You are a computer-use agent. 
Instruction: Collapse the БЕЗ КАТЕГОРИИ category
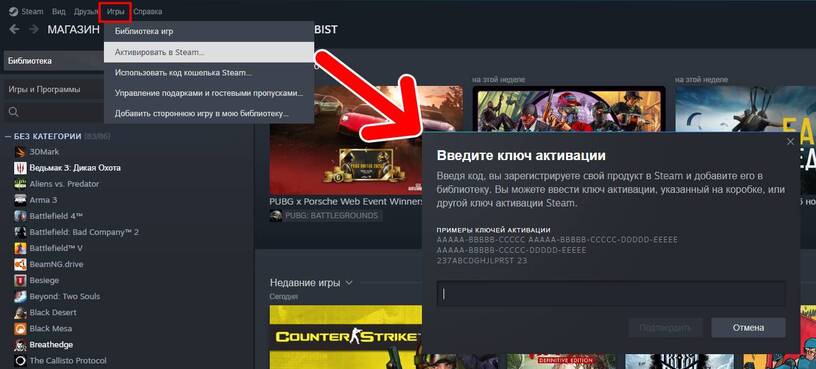(8, 136)
